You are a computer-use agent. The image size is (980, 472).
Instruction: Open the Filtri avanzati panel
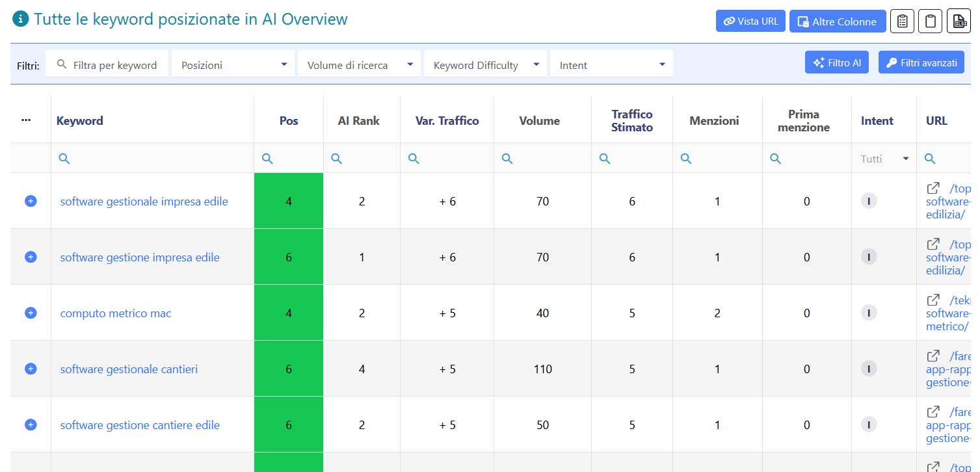pos(921,62)
